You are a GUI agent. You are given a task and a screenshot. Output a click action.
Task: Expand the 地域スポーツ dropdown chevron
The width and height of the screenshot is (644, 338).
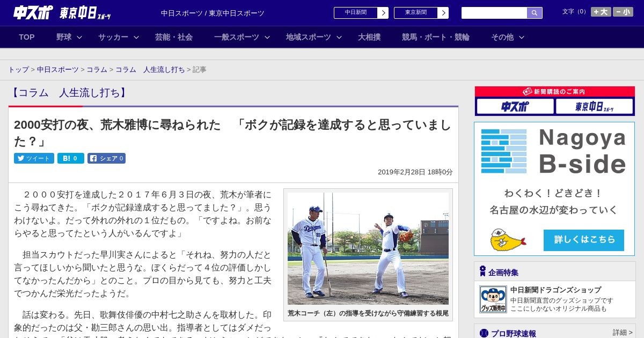coord(339,37)
